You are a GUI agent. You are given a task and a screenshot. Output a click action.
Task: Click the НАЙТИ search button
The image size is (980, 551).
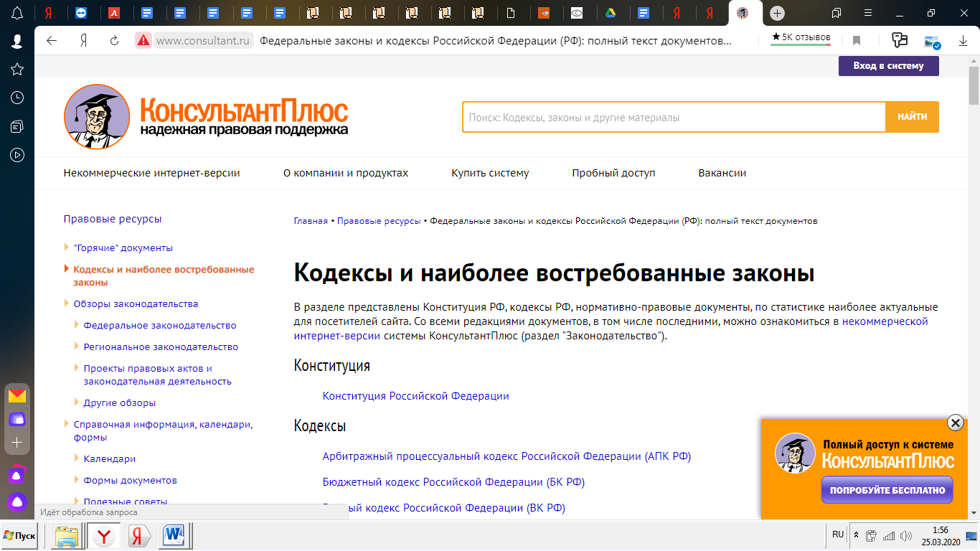[x=912, y=117]
